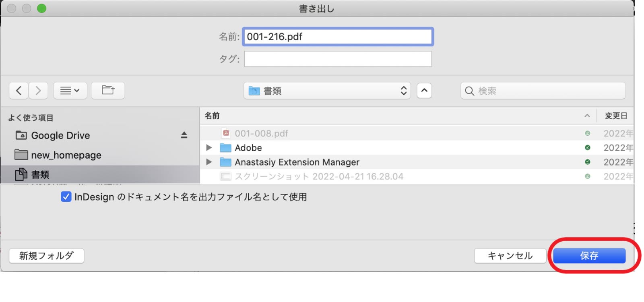The image size is (644, 302).
Task: Select 書類 in the sidebar favorites
Action: pos(40,174)
